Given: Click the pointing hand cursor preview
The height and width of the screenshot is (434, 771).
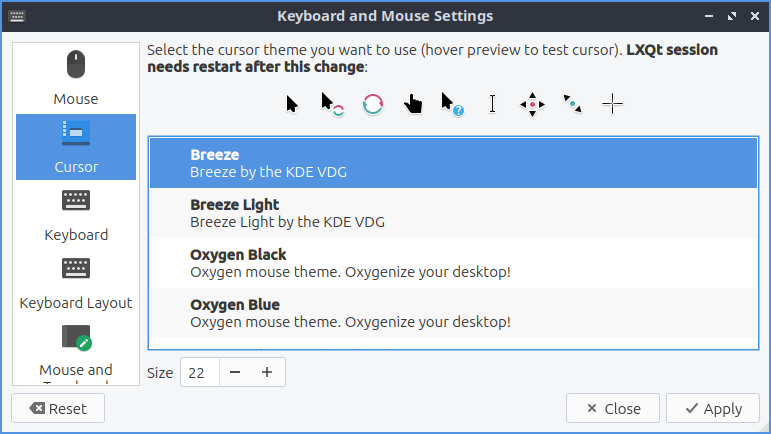Looking at the screenshot, I should pos(413,104).
